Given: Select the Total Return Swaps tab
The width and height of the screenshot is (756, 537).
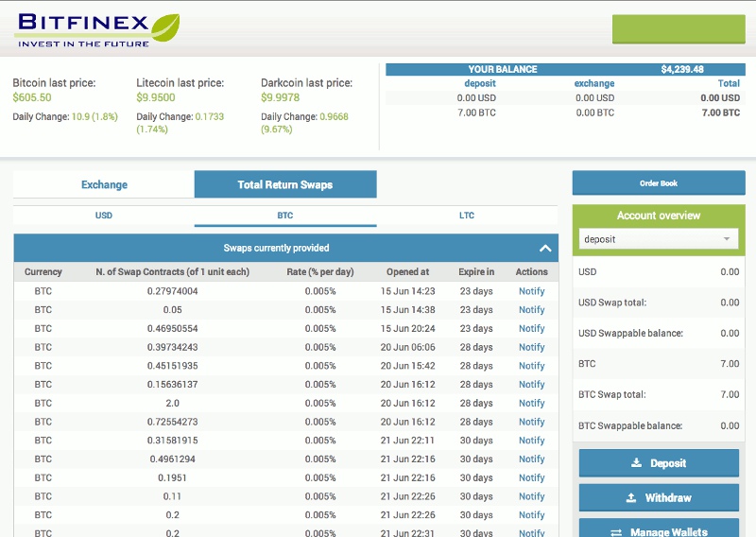Looking at the screenshot, I should click(x=285, y=184).
